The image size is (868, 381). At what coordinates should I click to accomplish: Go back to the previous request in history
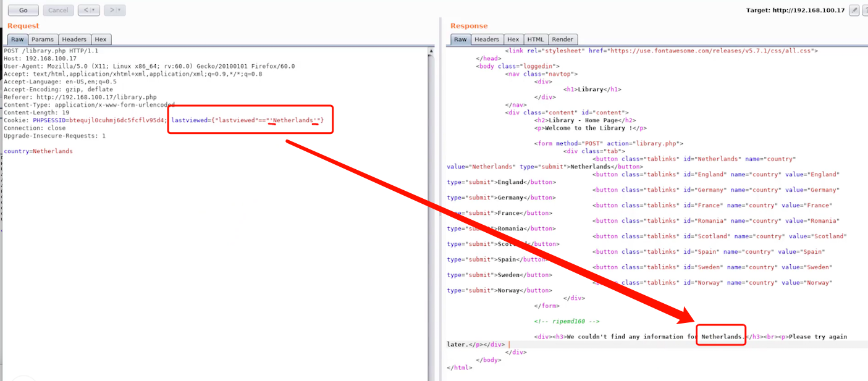pos(85,10)
